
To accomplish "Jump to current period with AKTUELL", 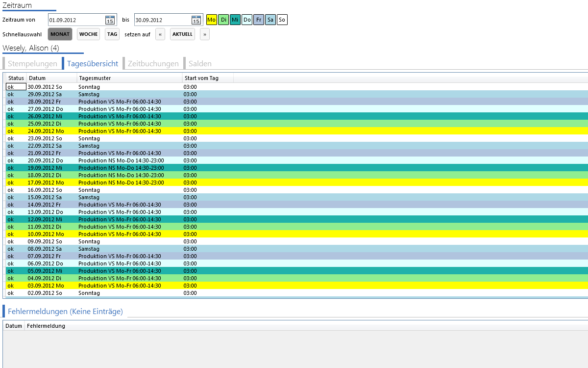I will (x=182, y=34).
